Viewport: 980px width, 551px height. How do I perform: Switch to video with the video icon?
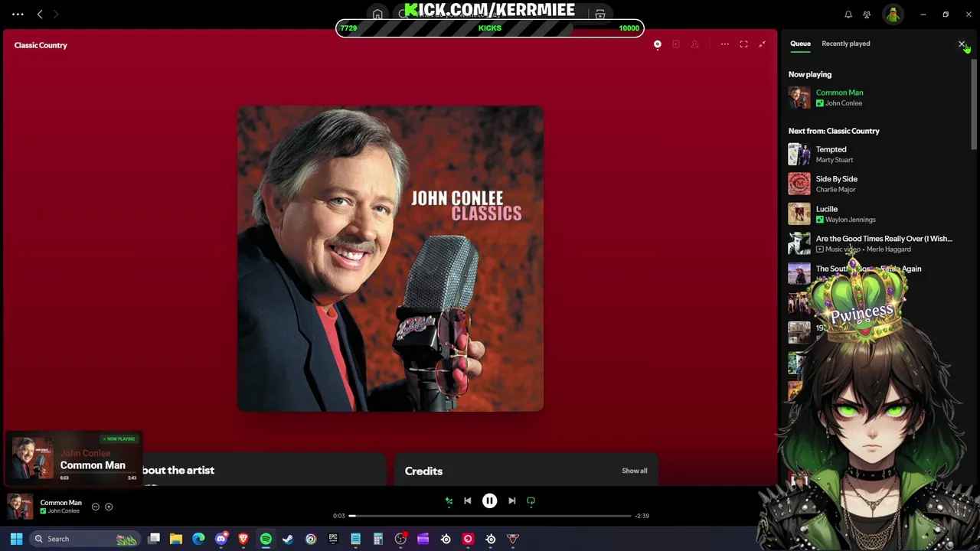click(x=676, y=44)
